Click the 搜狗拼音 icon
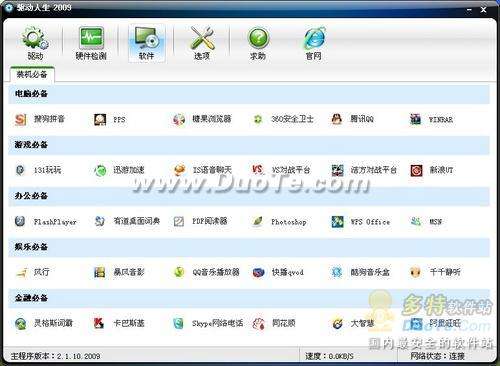The height and width of the screenshot is (366, 500). (x=21, y=119)
